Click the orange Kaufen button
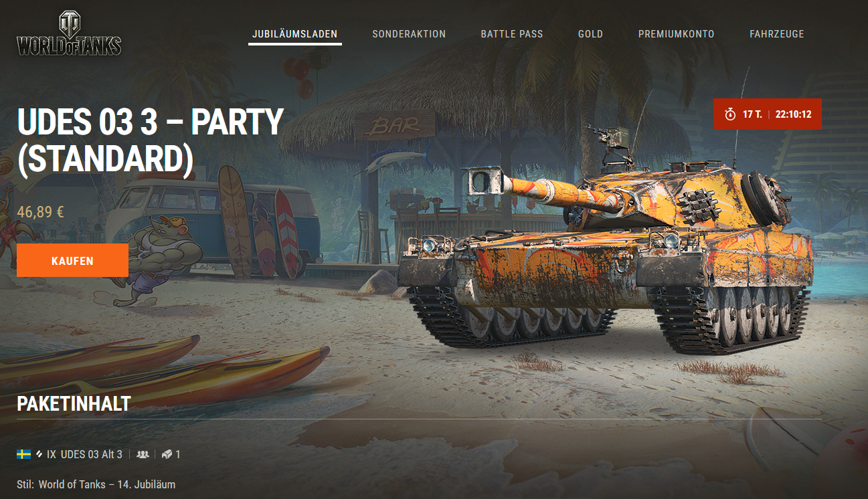 pyautogui.click(x=72, y=260)
